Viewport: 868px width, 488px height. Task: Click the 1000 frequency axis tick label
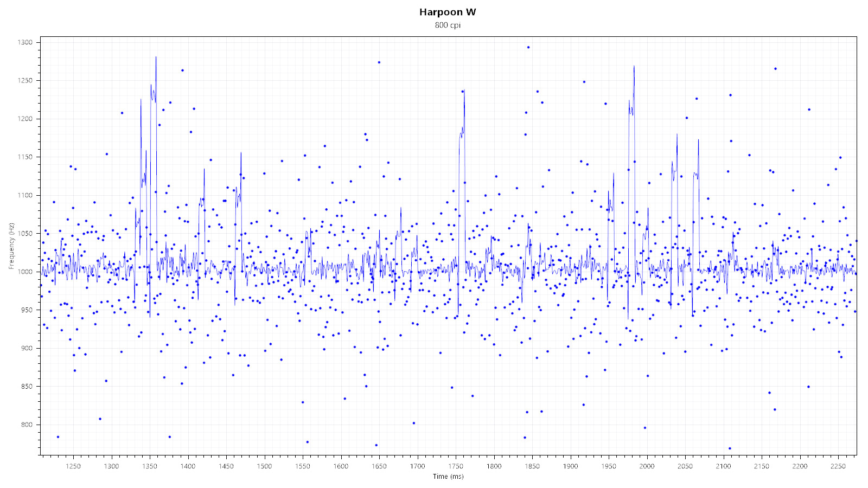(x=25, y=272)
